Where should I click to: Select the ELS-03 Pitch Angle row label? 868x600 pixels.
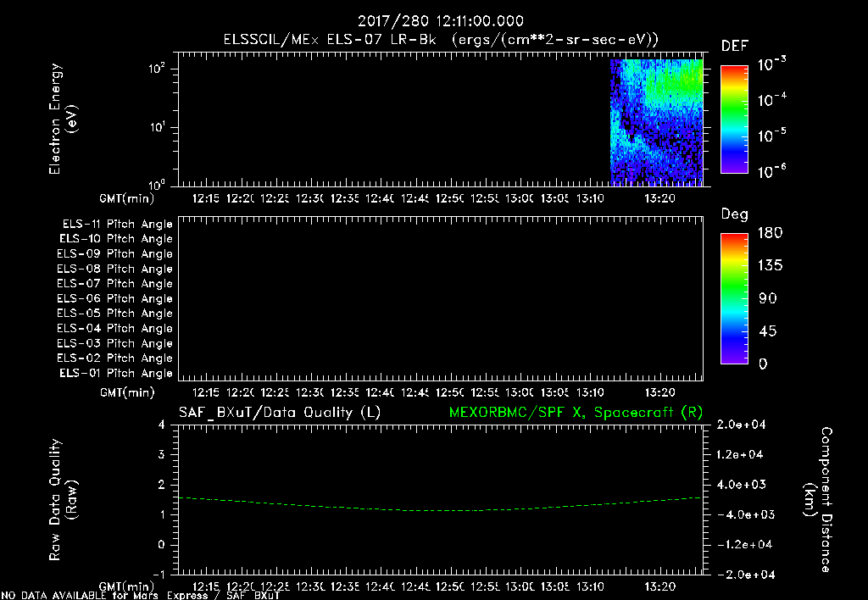click(114, 344)
